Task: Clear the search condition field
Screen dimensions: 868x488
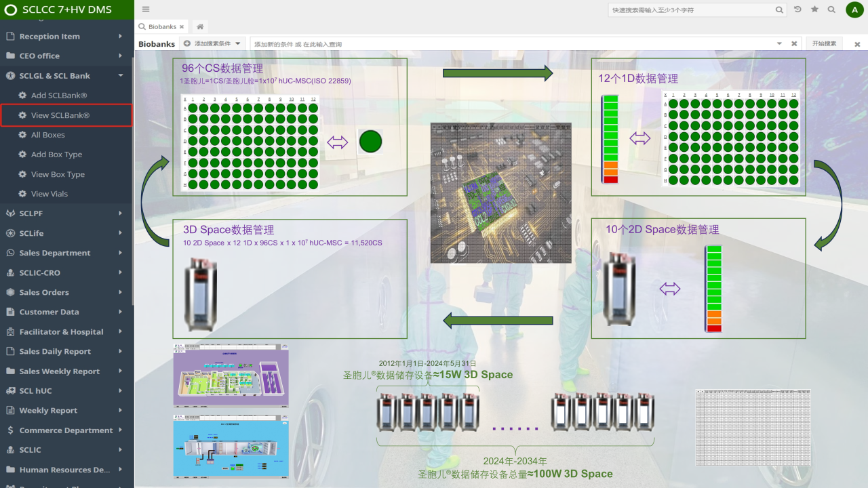Action: (x=794, y=43)
